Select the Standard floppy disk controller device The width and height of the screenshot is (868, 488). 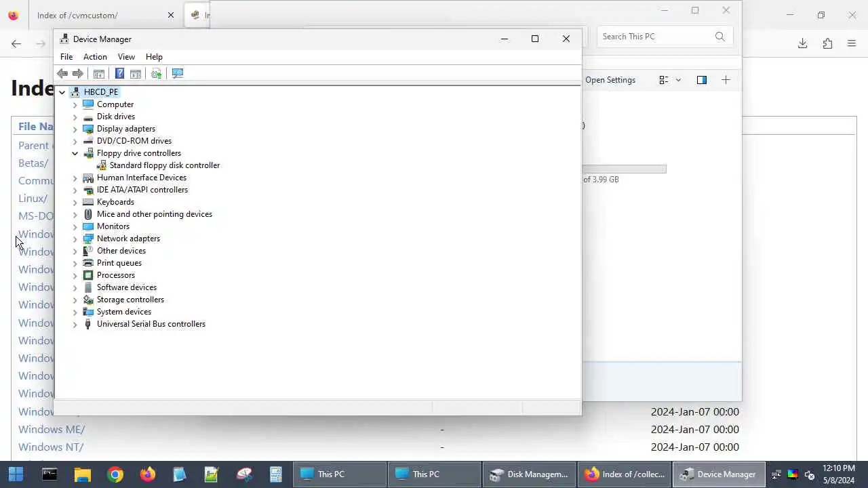point(165,165)
